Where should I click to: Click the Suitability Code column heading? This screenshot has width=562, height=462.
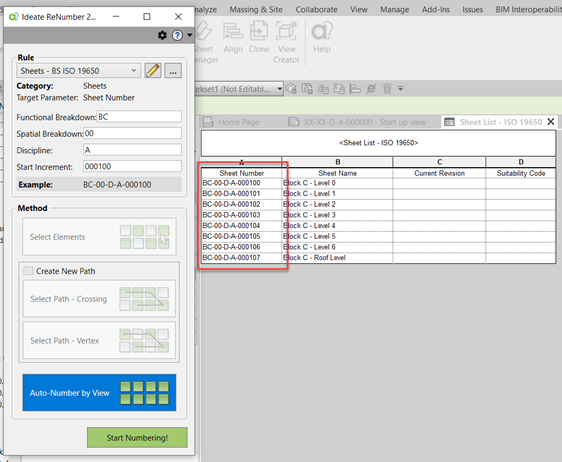[x=521, y=173]
